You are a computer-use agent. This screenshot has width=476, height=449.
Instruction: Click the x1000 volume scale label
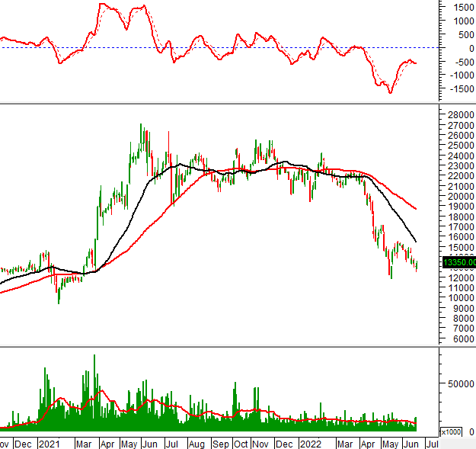tap(451, 431)
